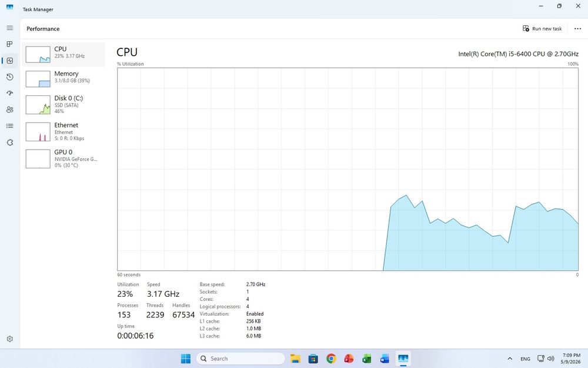Click the Task Manager title bar icon
The width and height of the screenshot is (588, 368).
tap(10, 7)
